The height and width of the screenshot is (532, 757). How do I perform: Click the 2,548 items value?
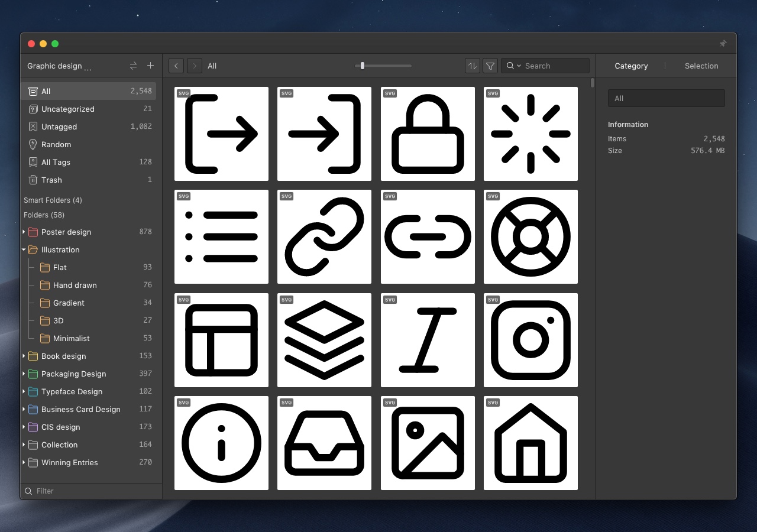click(x=714, y=139)
